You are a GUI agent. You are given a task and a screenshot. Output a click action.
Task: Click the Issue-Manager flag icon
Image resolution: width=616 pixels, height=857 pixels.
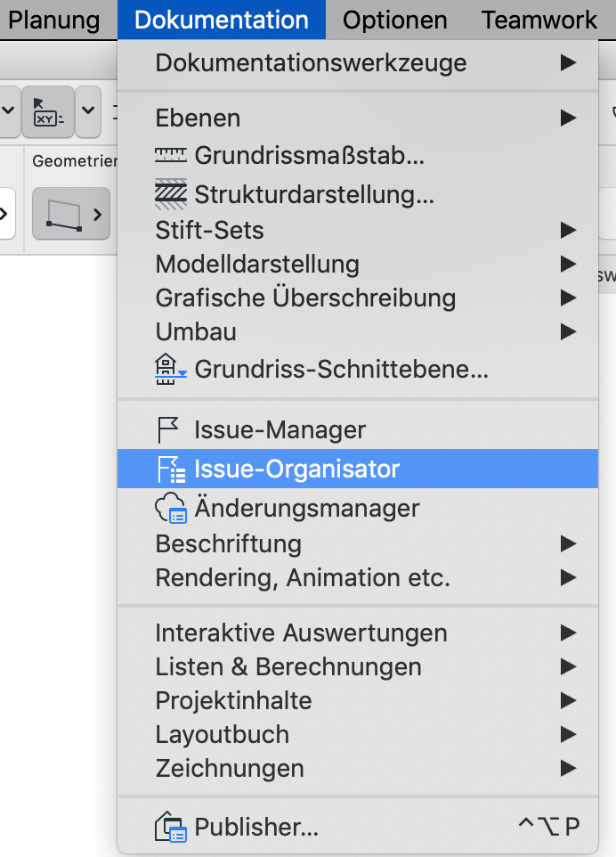[x=169, y=429]
